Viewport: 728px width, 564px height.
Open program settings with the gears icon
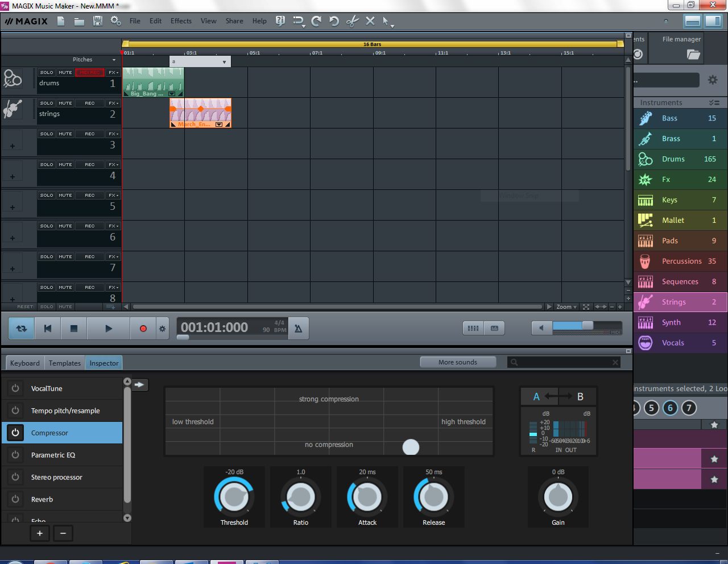click(x=115, y=21)
